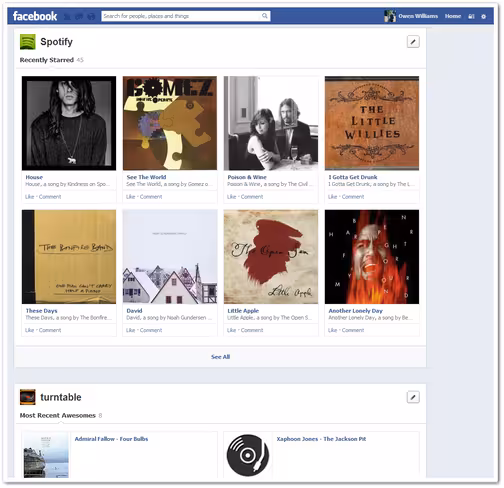Click in the search for people field

point(182,16)
